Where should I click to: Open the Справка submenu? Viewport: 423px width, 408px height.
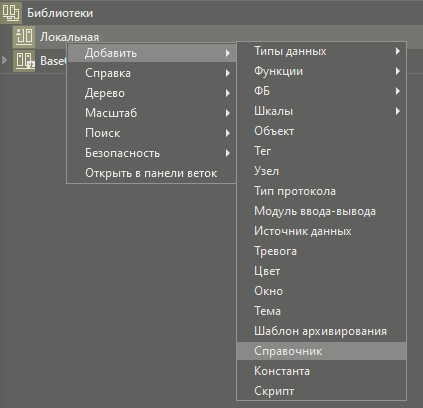coord(152,73)
